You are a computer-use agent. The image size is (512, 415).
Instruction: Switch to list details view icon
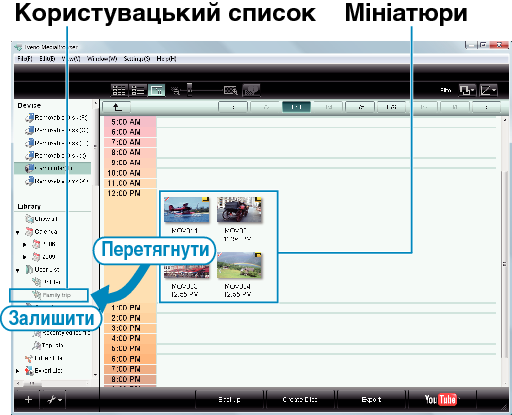point(137,90)
